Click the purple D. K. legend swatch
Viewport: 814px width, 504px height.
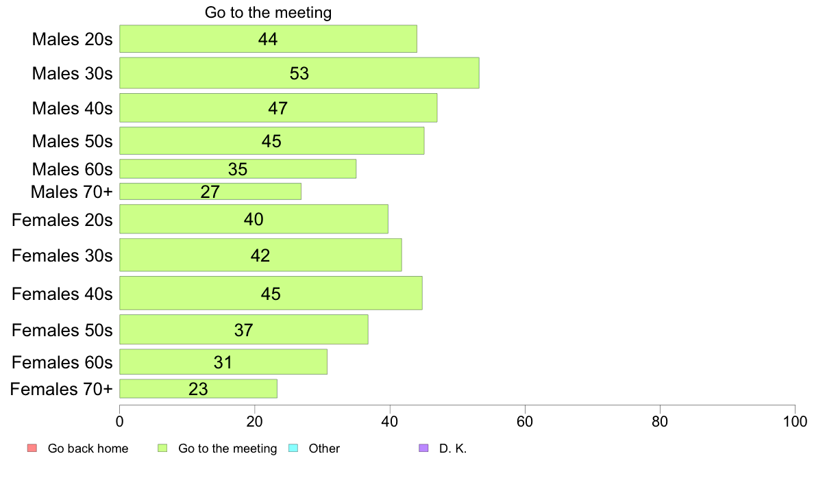[x=423, y=448]
